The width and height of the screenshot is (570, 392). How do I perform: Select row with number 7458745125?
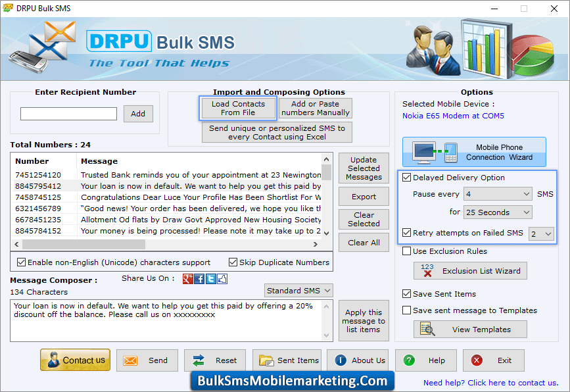point(168,197)
